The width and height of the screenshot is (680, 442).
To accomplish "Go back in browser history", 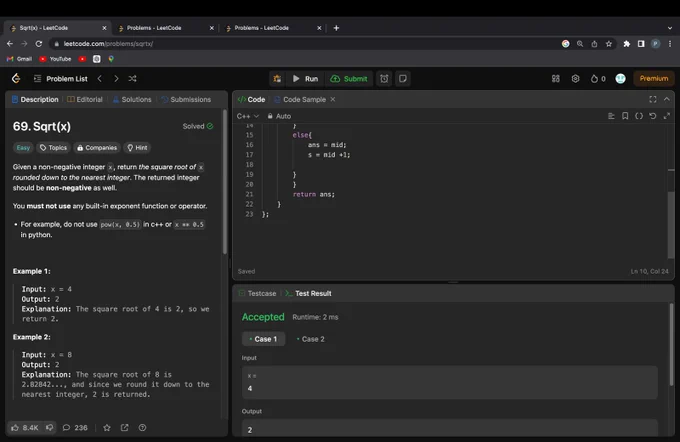I will (10, 44).
